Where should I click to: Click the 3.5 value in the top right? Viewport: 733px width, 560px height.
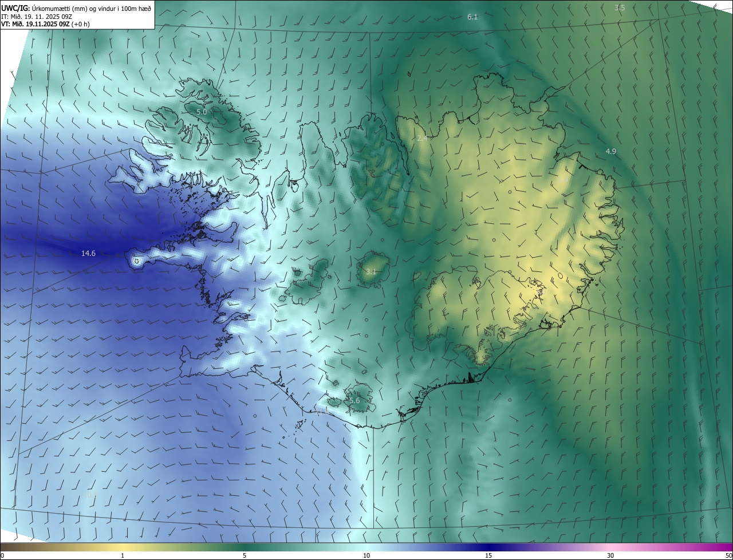click(620, 7)
